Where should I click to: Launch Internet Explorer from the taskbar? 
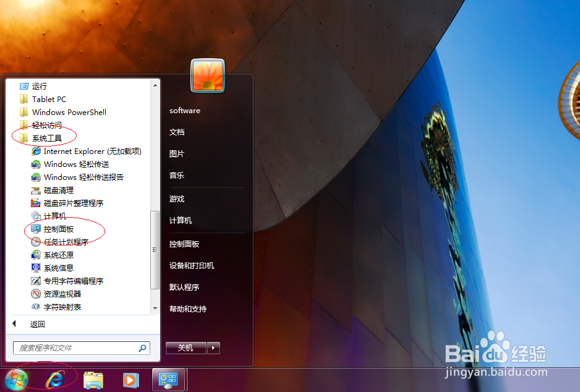point(55,380)
